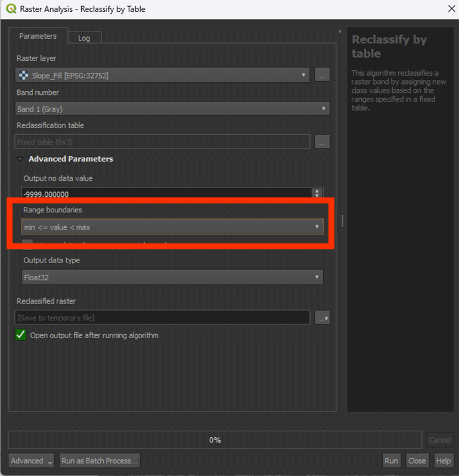Open the Reclassified raster save options button
The width and height of the screenshot is (459, 476).
(323, 318)
